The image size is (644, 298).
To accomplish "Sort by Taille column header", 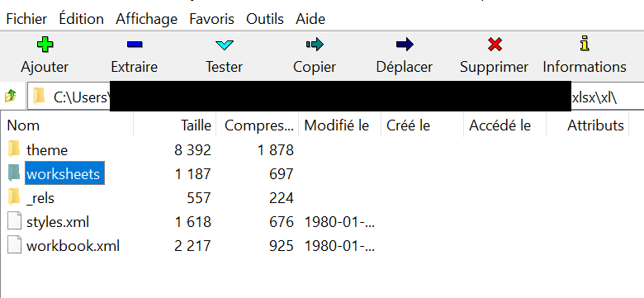I will pos(175,125).
